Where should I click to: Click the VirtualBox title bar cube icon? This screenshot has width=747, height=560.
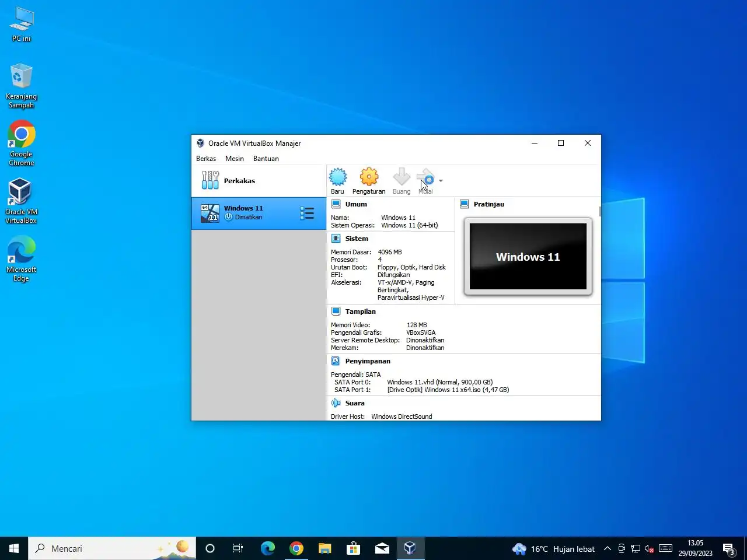click(x=200, y=143)
